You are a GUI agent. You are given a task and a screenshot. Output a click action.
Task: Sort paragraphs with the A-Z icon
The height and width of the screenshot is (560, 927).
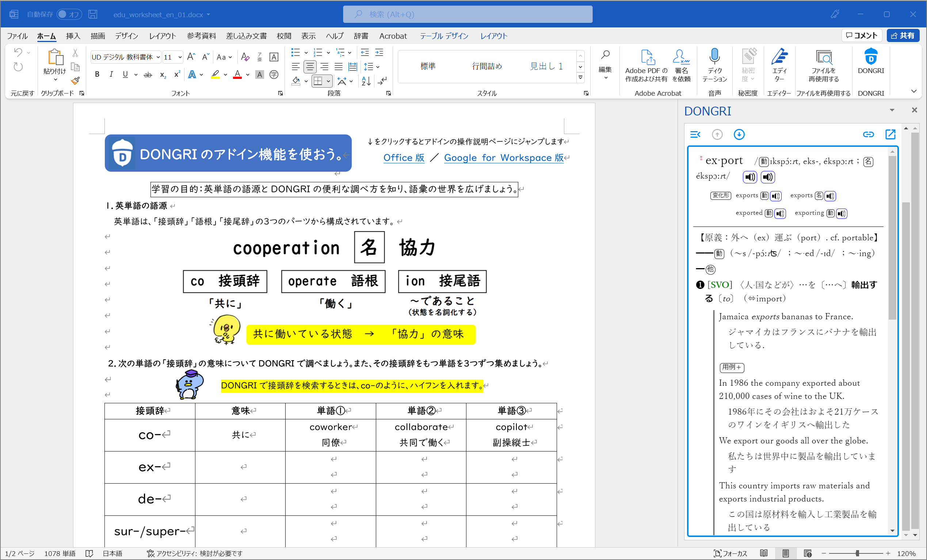point(366,81)
